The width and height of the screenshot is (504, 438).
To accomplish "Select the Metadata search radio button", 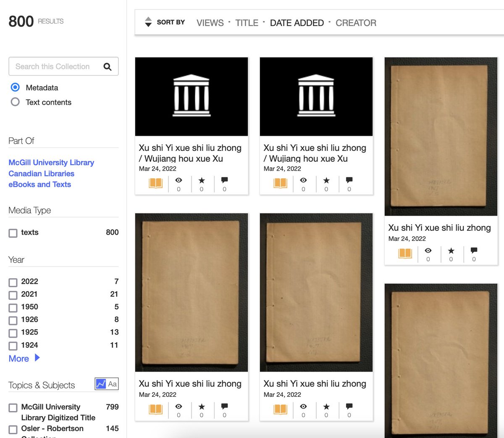I will [x=15, y=87].
